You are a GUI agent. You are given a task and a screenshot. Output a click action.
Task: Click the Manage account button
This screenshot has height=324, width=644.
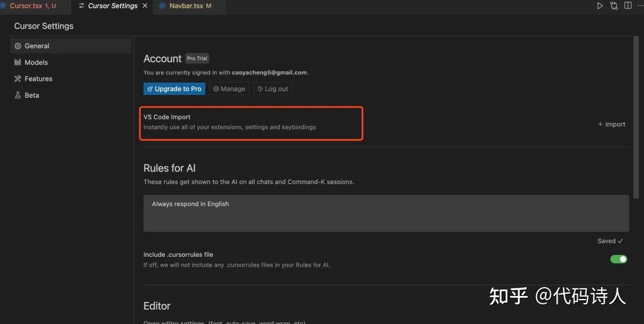pos(229,89)
